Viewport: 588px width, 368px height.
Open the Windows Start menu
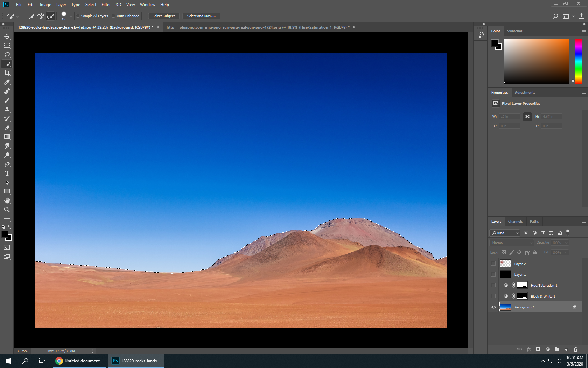[x=8, y=361]
